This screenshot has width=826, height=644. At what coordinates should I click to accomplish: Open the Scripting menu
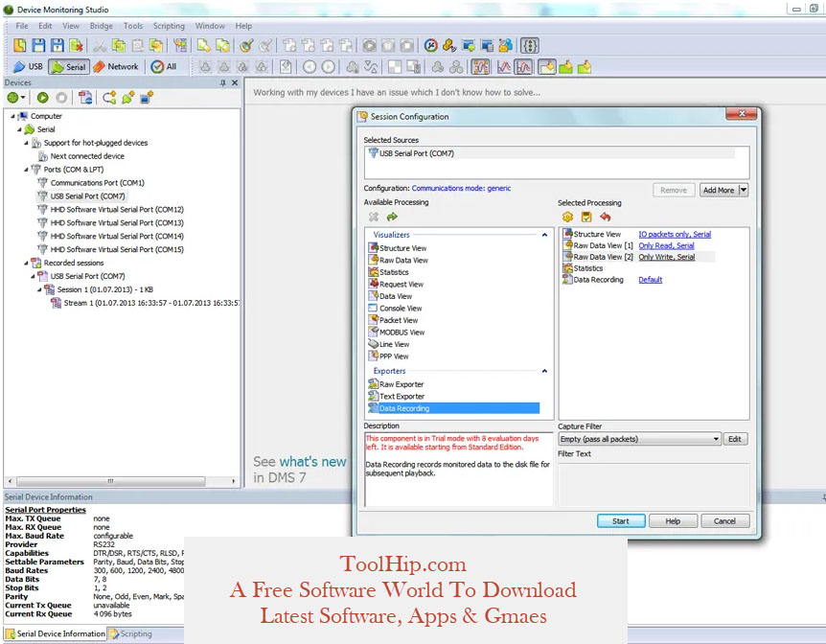pyautogui.click(x=169, y=26)
